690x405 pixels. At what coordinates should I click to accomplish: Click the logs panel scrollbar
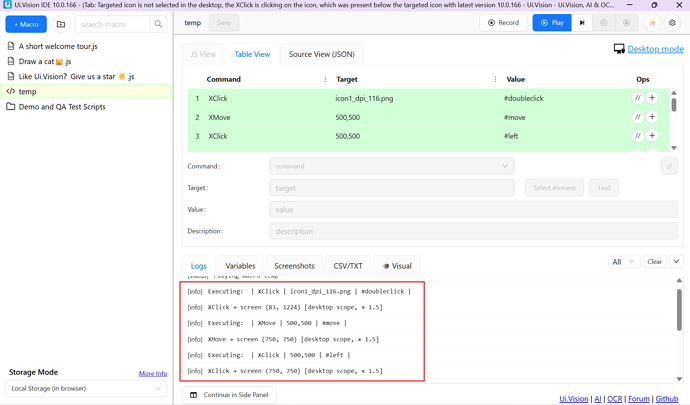679,309
